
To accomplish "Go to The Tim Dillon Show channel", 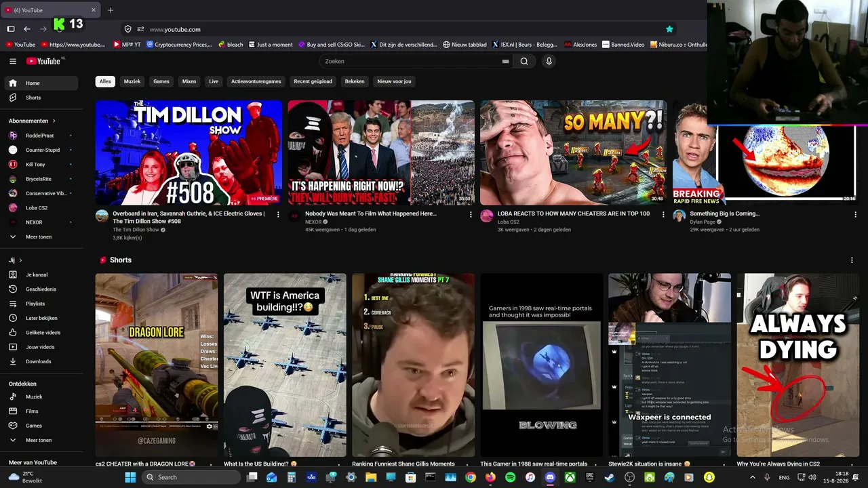I will click(x=136, y=230).
